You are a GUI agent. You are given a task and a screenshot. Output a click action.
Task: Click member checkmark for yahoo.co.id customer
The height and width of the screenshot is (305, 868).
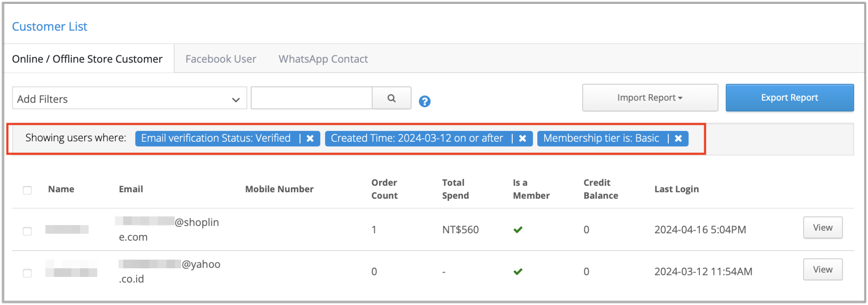coord(518,271)
